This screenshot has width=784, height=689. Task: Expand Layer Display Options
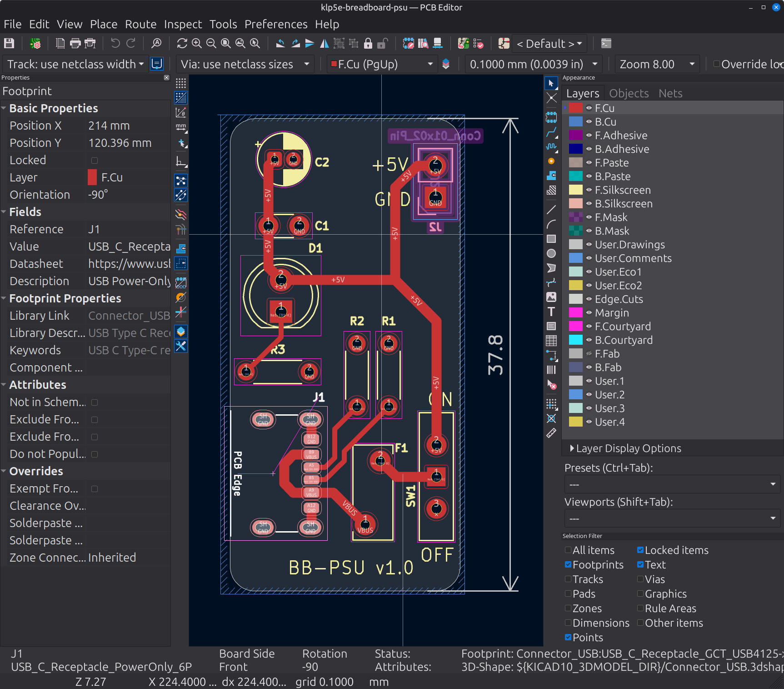click(625, 448)
